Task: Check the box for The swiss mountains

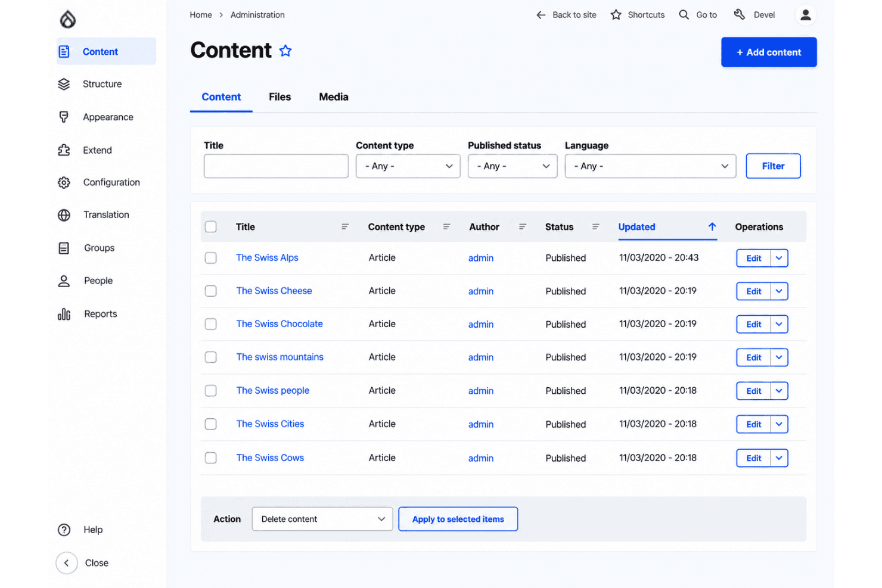Action: (x=211, y=357)
